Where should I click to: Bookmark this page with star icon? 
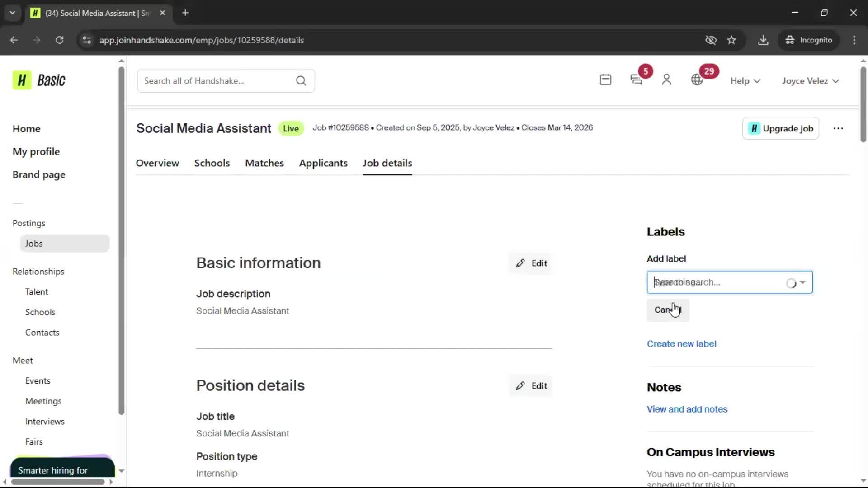[731, 40]
